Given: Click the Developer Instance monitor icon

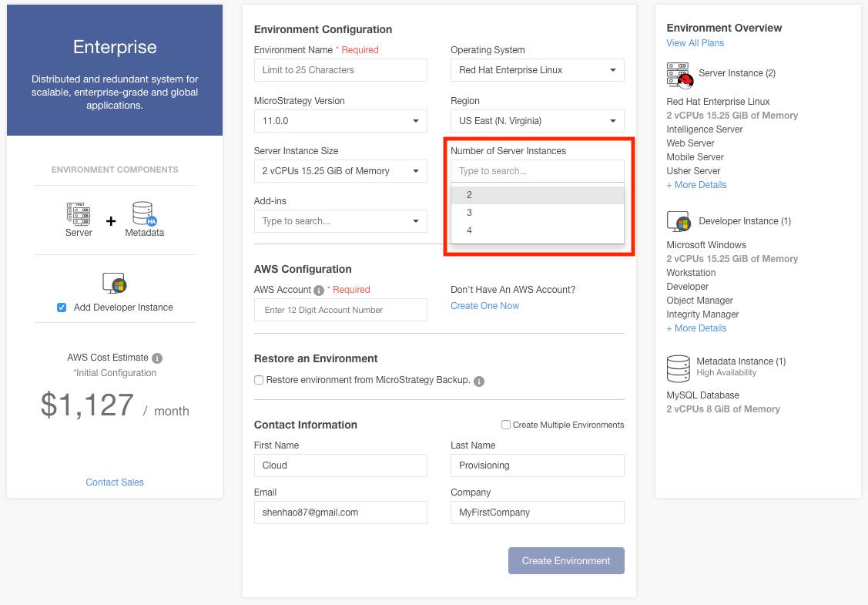Looking at the screenshot, I should point(679,222).
